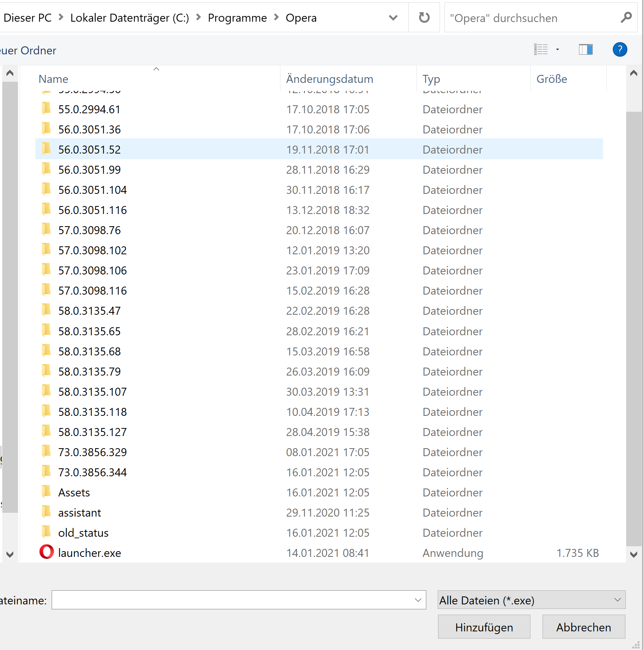
Task: Sort by Änderungsdatum column header
Action: tap(329, 79)
